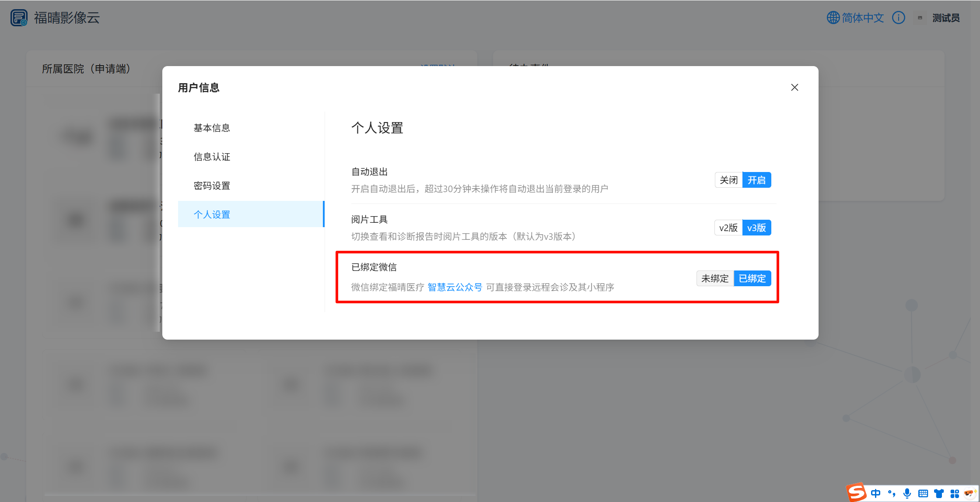Image resolution: width=980 pixels, height=502 pixels.
Task: Switch to 密码设置 tab
Action: [212, 186]
